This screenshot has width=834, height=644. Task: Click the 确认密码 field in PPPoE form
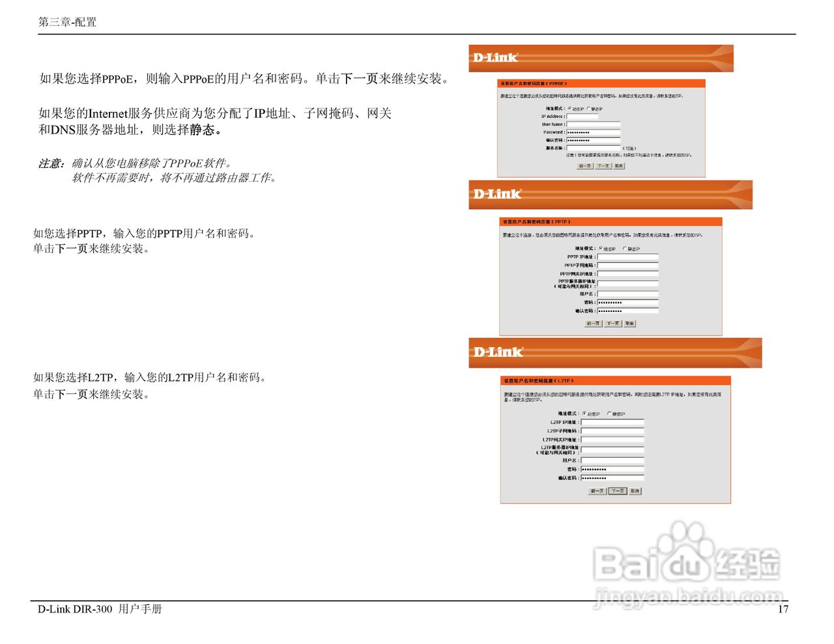click(x=594, y=140)
